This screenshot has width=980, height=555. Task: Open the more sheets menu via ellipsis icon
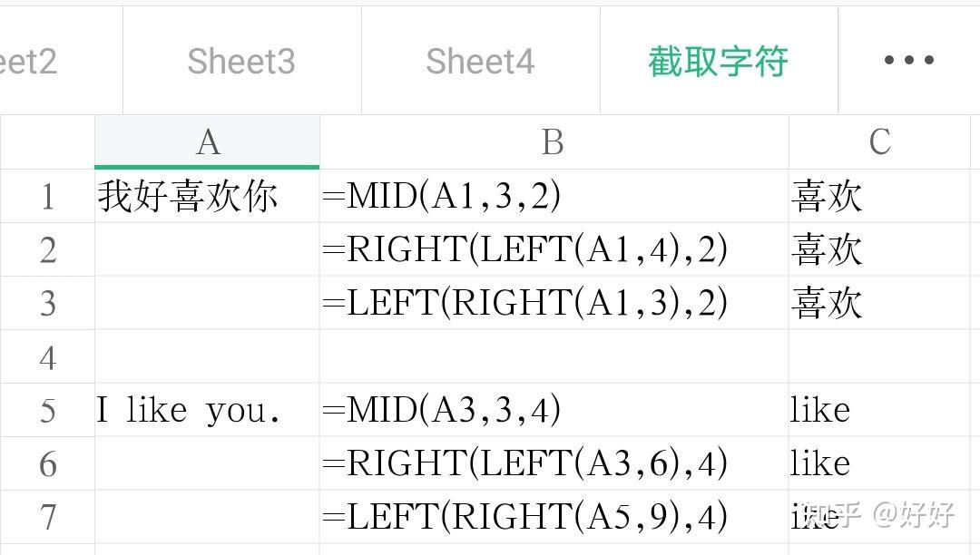pos(907,59)
